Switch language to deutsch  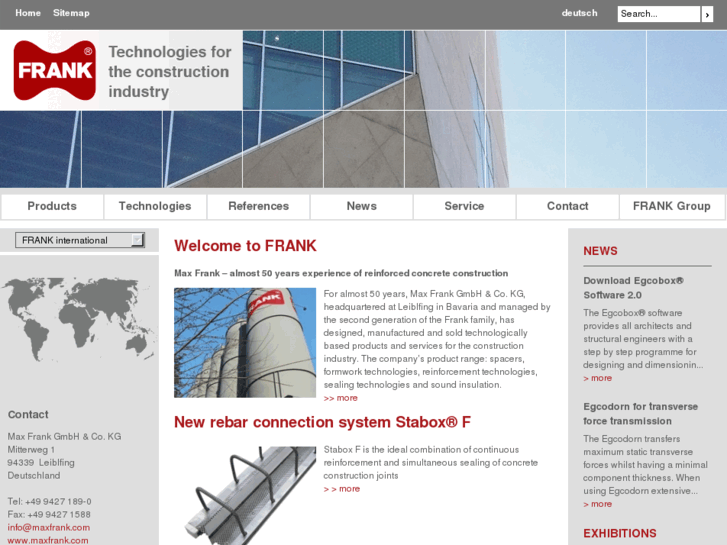pyautogui.click(x=580, y=13)
